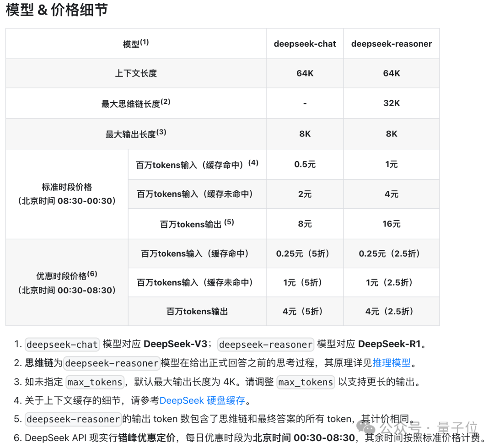Select the deepseek-reasoner column header
Viewport: 494px width, 448px height.
[391, 43]
